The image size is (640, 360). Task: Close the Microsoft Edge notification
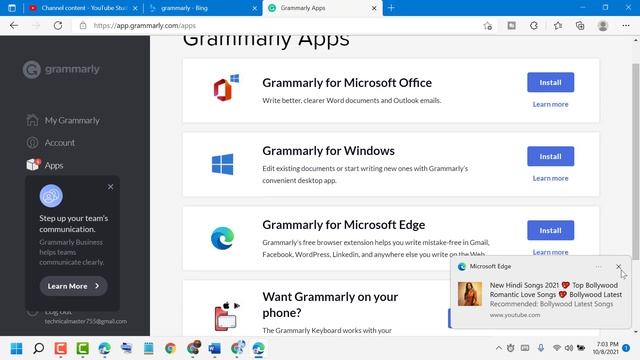(x=618, y=267)
